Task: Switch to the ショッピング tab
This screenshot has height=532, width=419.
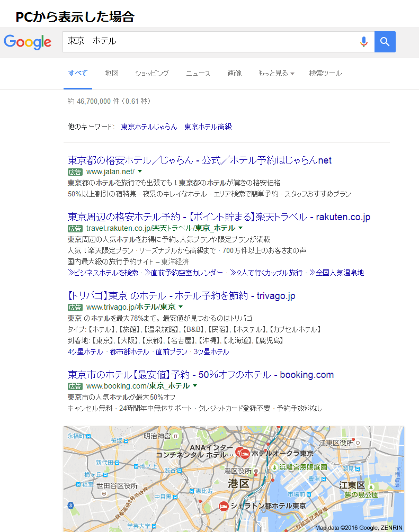Action: click(x=152, y=73)
